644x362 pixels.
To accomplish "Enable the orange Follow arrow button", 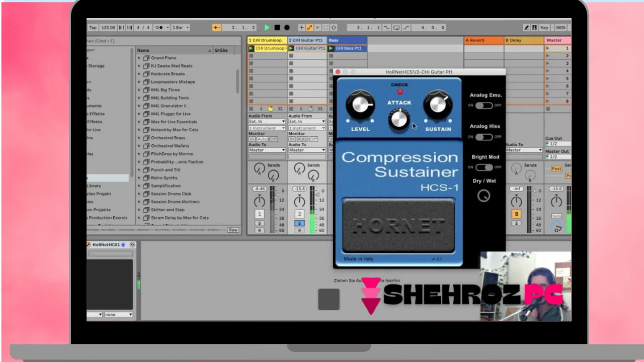I will pyautogui.click(x=216, y=28).
